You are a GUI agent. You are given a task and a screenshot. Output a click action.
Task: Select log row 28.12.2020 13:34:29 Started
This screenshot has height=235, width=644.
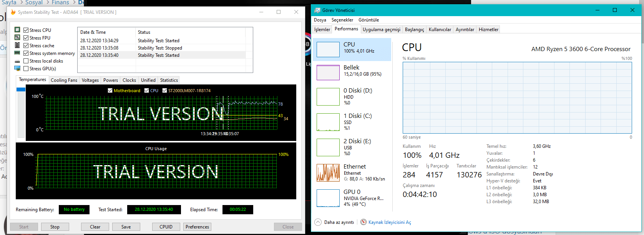(161, 40)
